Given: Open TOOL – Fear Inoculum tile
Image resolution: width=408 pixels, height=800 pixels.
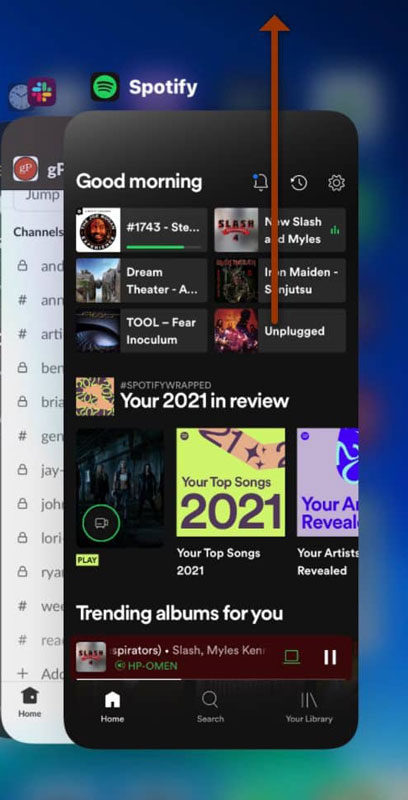Looking at the screenshot, I should pos(142,331).
